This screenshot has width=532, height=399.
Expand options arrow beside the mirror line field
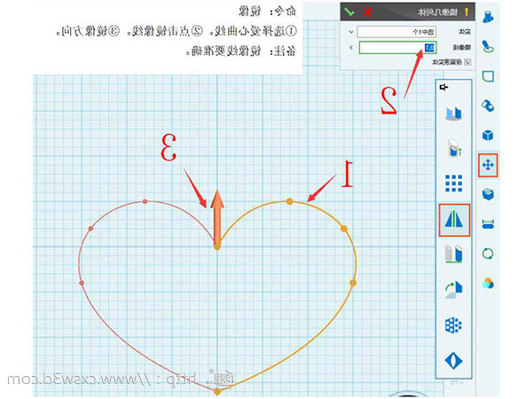pyautogui.click(x=351, y=48)
